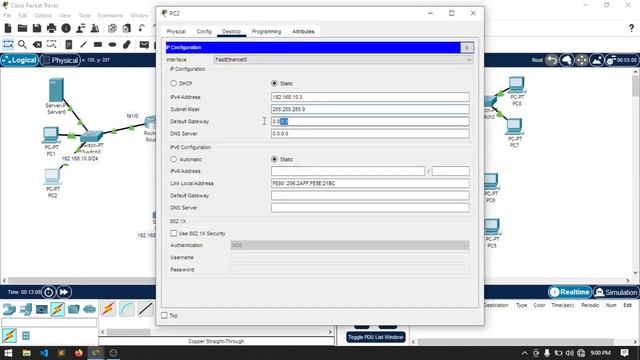
Task: Pick the Draw Freeform tool
Action: 127,44
